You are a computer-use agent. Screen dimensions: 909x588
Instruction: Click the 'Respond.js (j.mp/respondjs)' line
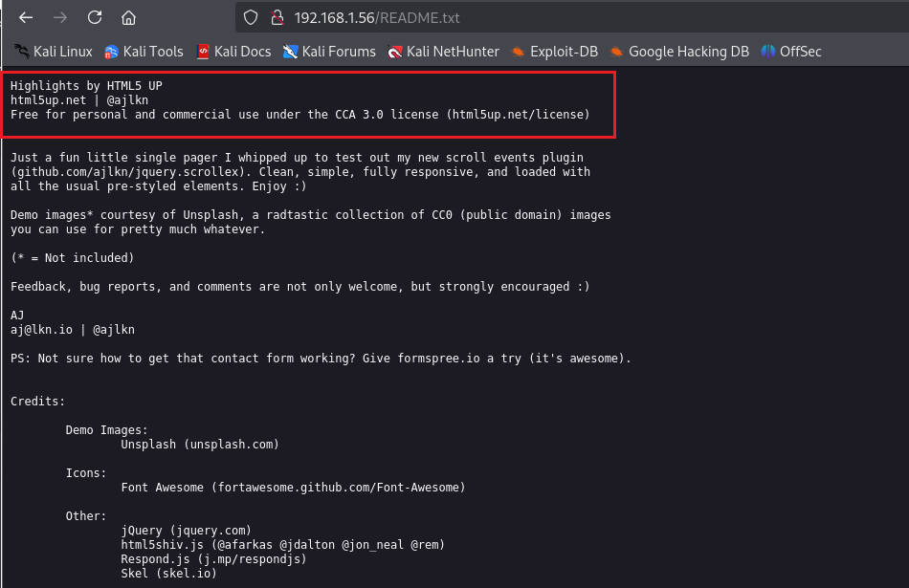(x=213, y=559)
